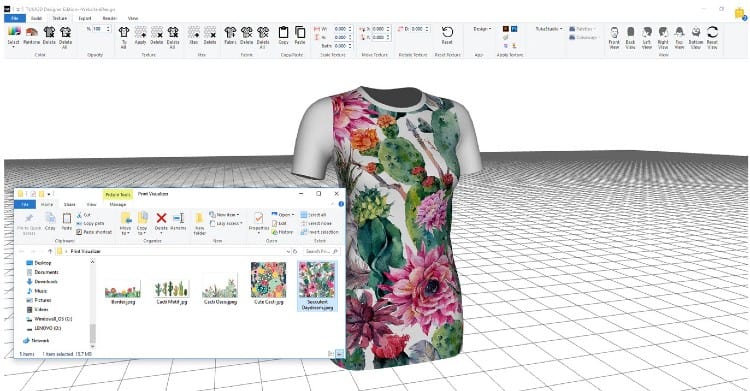Click Paste in the File Explorer ribbon

tap(67, 221)
